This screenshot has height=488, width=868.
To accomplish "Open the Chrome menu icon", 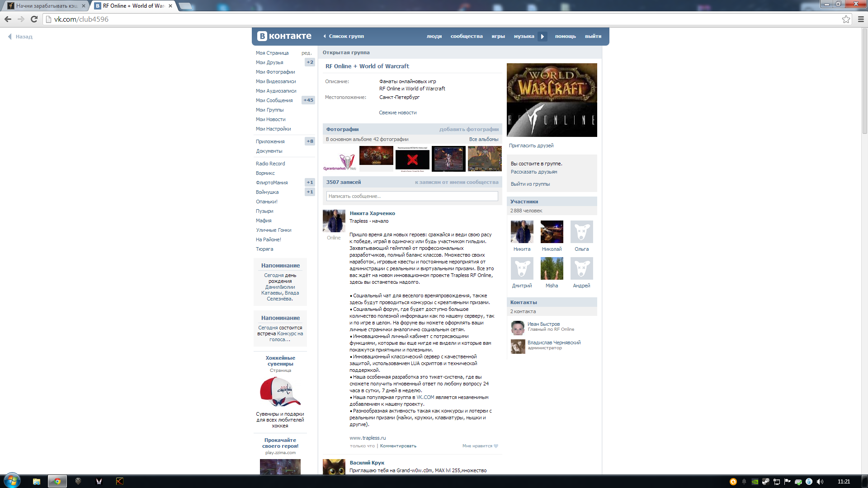I will [861, 19].
